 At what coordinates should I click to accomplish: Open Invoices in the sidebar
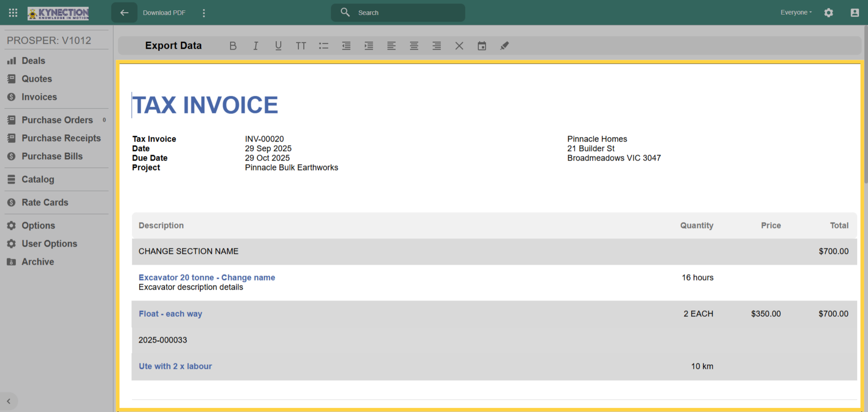(39, 97)
